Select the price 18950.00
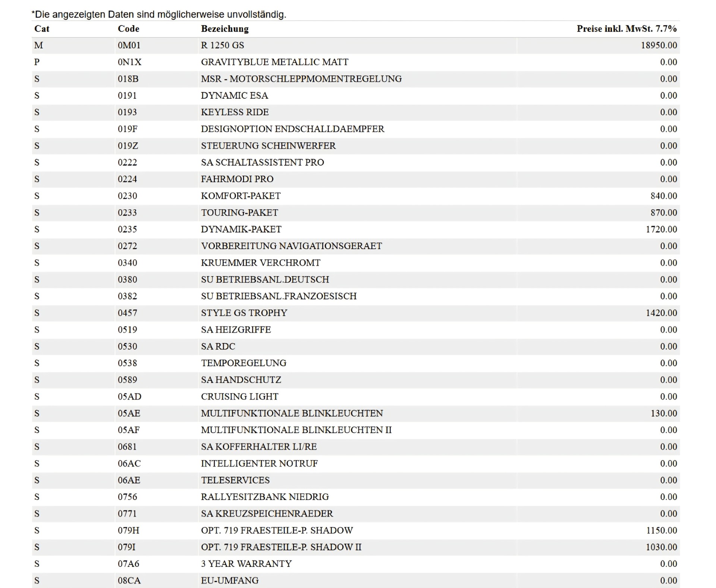 click(659, 45)
